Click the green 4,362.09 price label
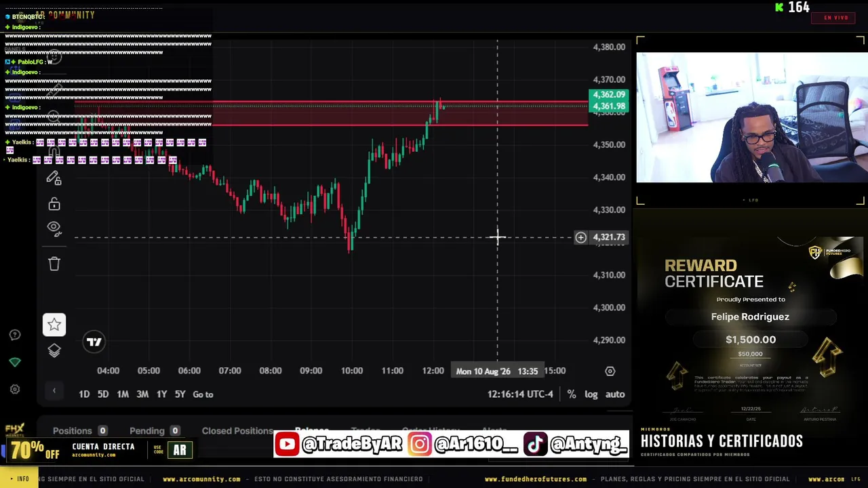868x488 pixels. click(608, 95)
